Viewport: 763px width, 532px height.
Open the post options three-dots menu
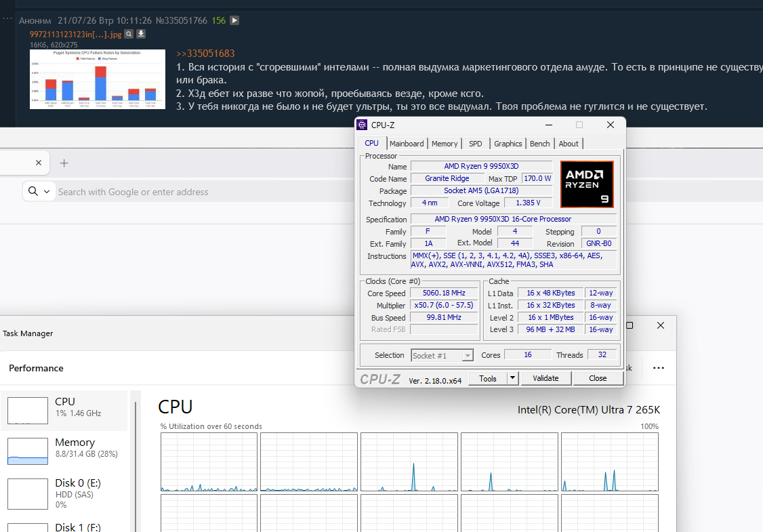pos(7,18)
